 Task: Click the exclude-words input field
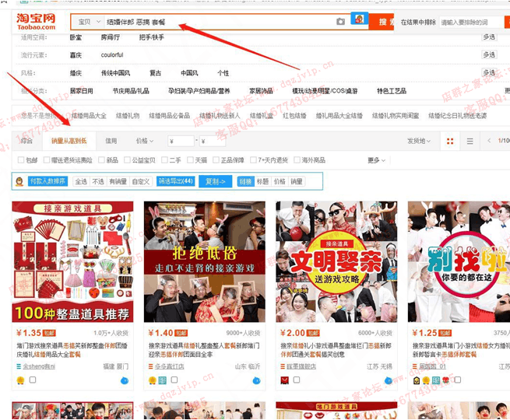(470, 23)
